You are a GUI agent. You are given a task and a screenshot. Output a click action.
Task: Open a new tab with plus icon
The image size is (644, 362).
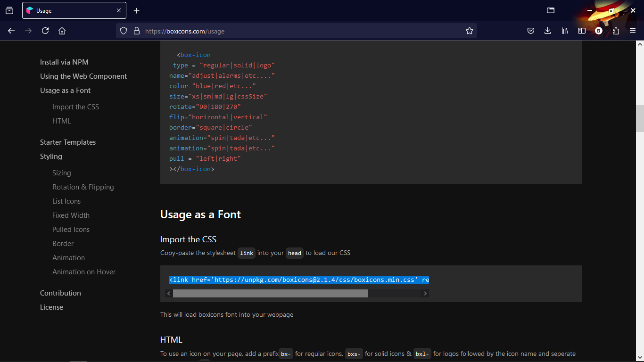tap(137, 10)
